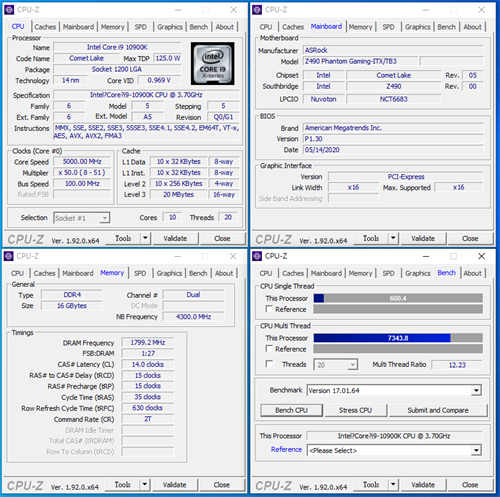Click Validate in the CPU window
This screenshot has width=500, height=497.
pos(175,238)
